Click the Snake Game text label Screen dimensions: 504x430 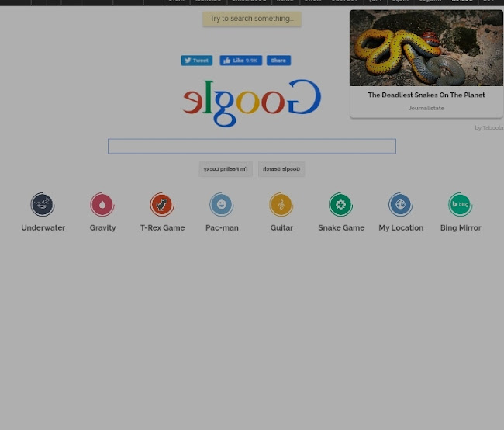(341, 227)
